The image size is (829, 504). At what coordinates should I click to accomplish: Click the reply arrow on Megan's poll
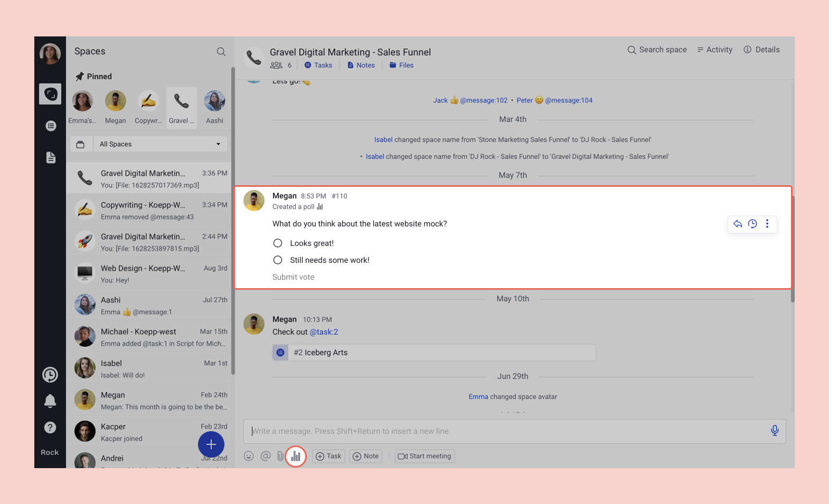coord(738,224)
